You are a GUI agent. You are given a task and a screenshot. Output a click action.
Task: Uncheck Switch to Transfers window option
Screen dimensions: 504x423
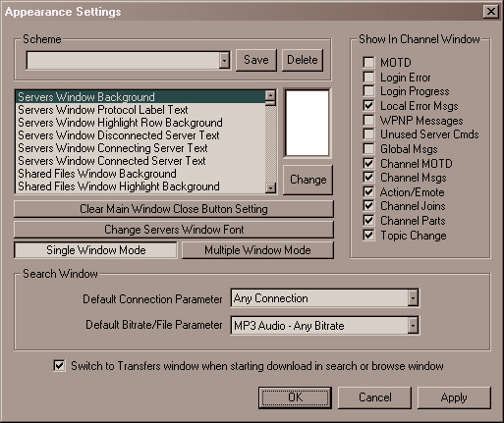59,365
